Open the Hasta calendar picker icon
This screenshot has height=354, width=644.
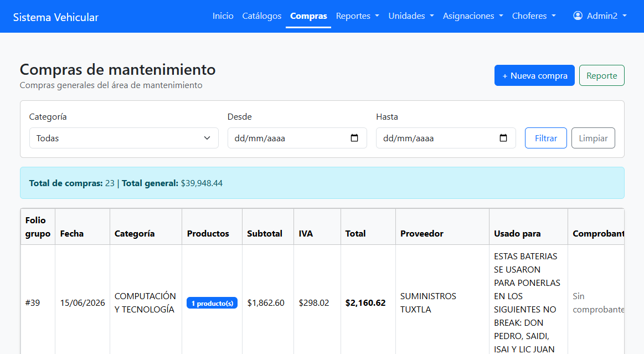pos(503,138)
